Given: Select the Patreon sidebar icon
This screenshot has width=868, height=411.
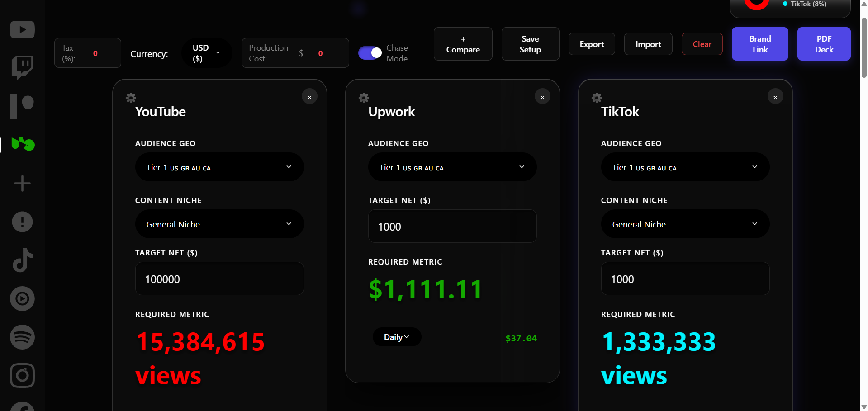Looking at the screenshot, I should coord(22,106).
